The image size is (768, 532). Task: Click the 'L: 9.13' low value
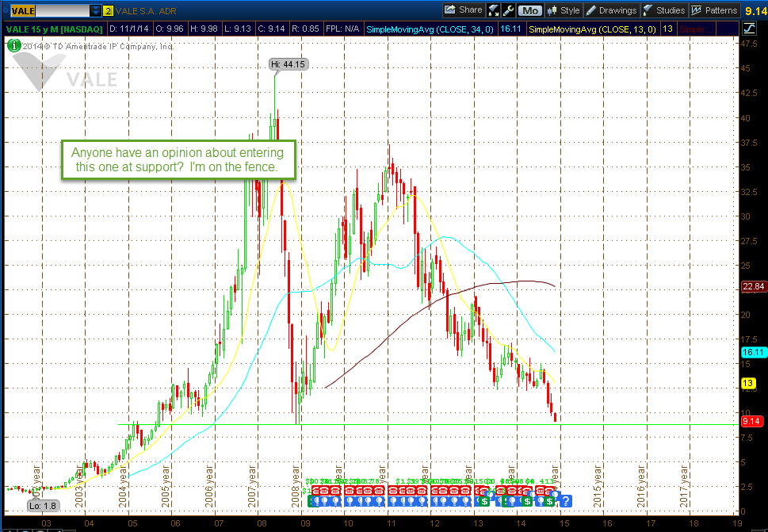238,29
